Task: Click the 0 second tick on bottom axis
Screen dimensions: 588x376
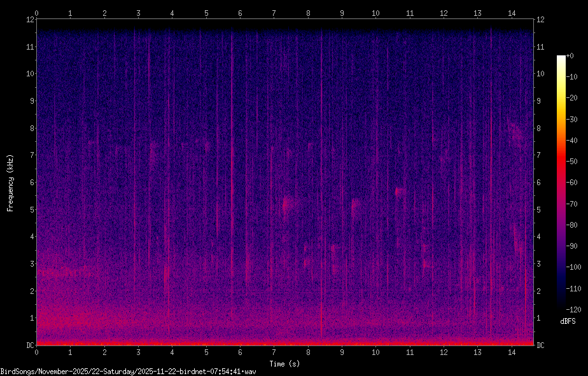Action: click(x=37, y=352)
